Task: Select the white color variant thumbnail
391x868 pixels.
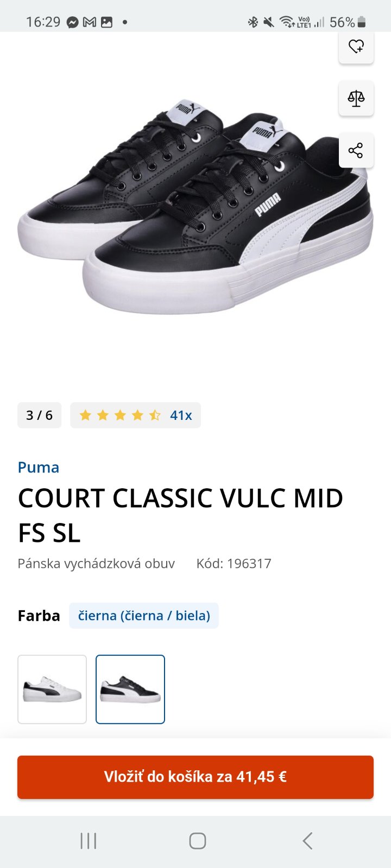Action: [x=52, y=690]
